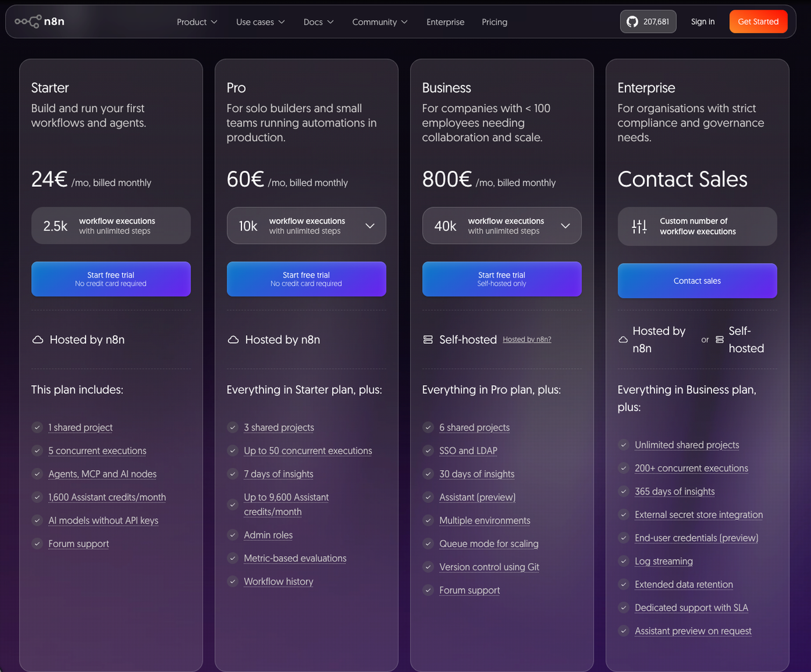
Task: Click the Contact sales button
Action: tap(697, 281)
